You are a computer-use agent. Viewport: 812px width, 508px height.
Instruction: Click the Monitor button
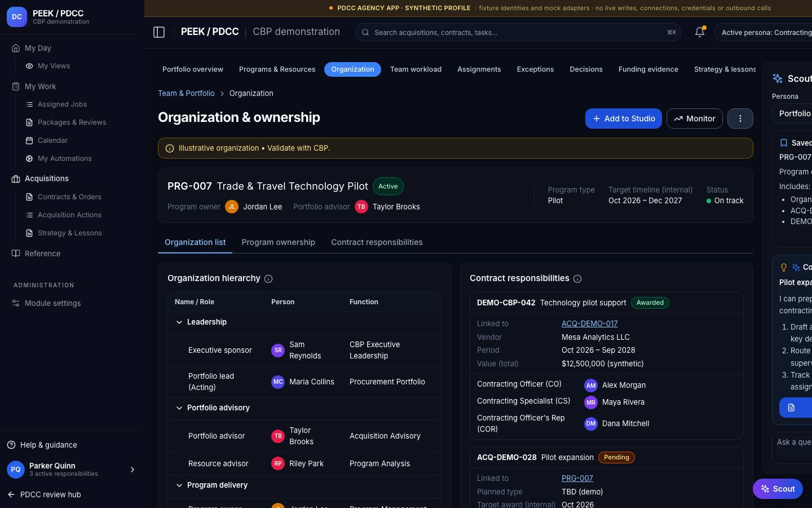click(x=695, y=119)
